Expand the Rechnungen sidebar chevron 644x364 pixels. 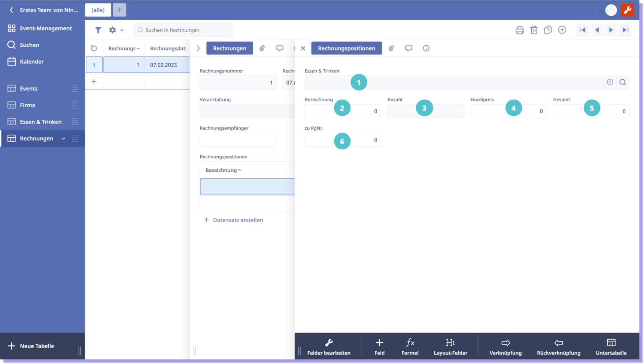coord(63,139)
